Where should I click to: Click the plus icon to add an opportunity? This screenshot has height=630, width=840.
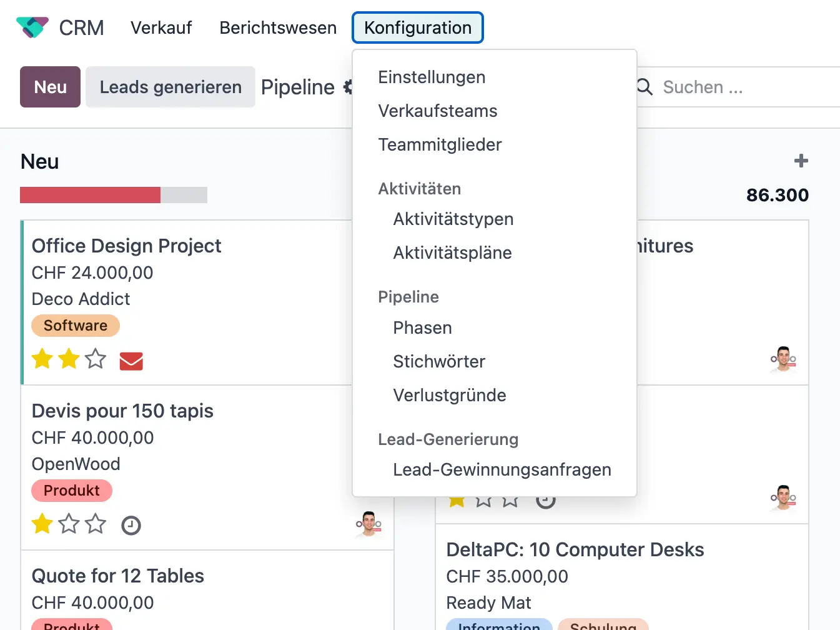800,161
